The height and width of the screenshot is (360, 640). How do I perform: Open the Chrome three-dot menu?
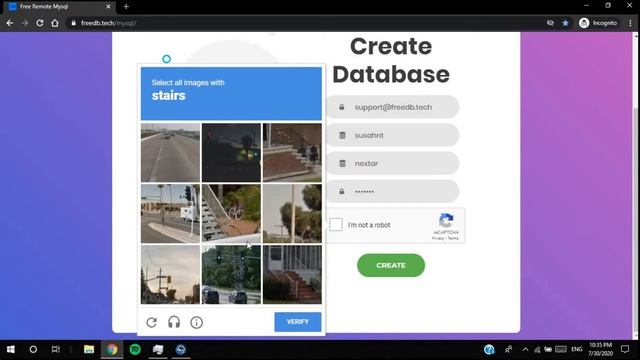tap(630, 23)
